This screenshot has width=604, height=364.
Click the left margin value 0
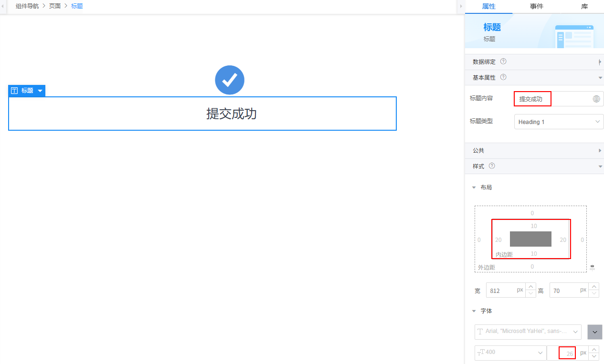tap(479, 239)
